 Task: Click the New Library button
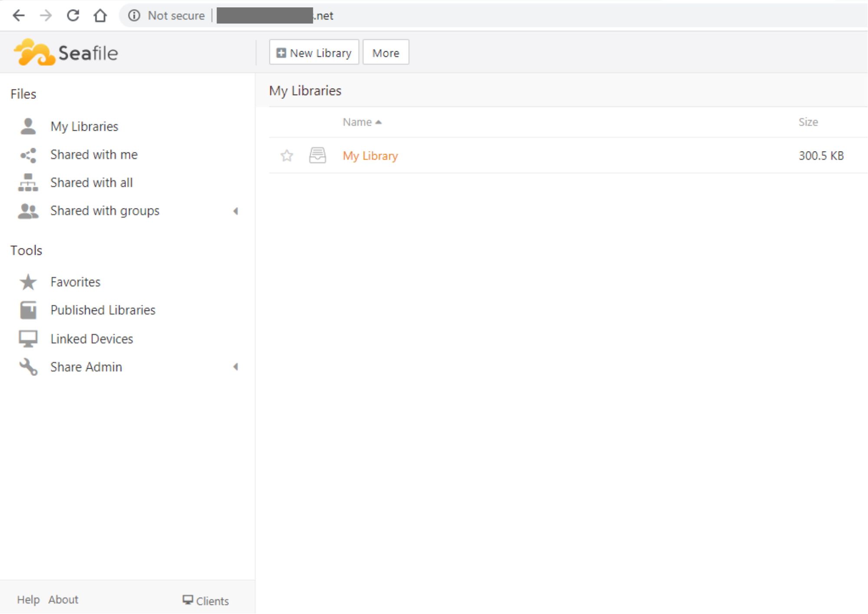coord(314,53)
